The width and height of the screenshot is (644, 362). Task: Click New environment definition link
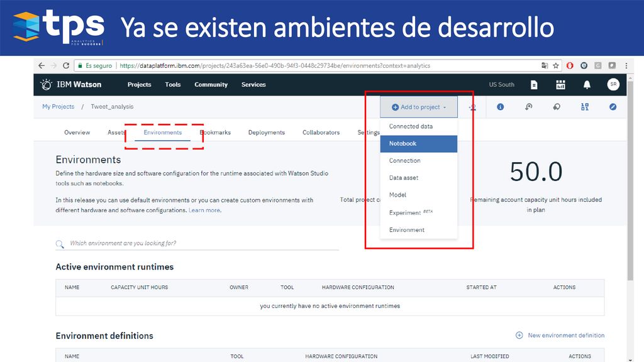tap(566, 336)
